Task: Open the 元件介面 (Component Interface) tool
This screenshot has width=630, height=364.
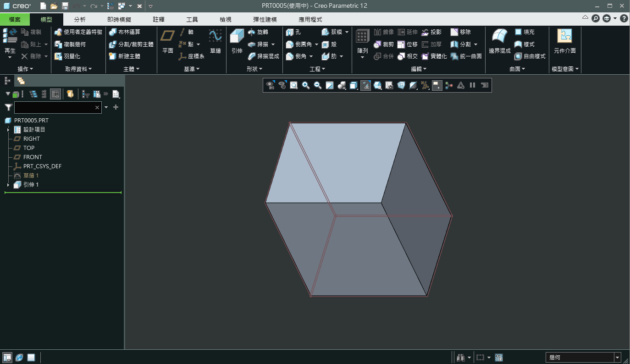Action: pyautogui.click(x=564, y=42)
